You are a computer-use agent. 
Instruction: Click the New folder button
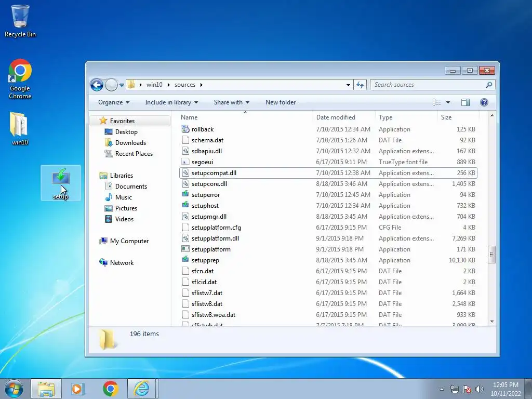281,102
